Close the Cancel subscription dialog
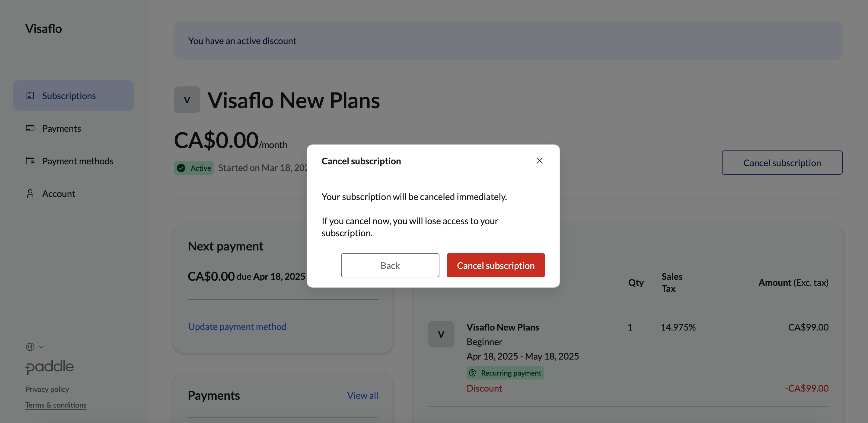The height and width of the screenshot is (423, 868). point(539,161)
